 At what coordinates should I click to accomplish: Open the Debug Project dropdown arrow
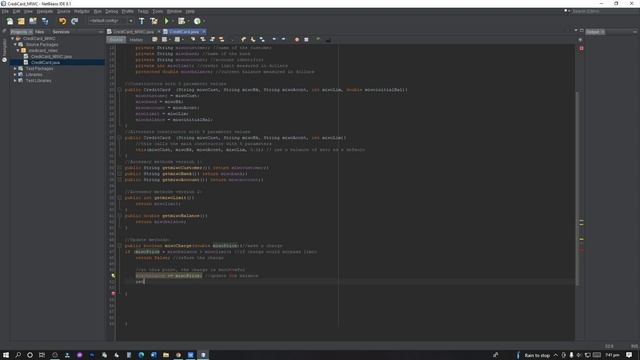(x=188, y=21)
